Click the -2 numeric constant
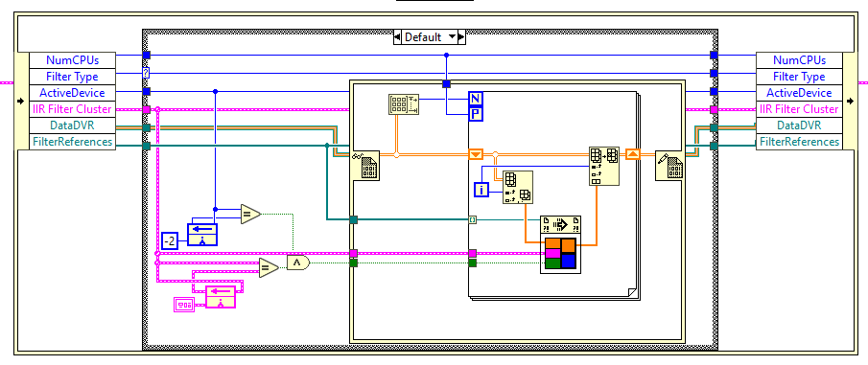Image resolution: width=868 pixels, height=365 pixels. point(170,240)
